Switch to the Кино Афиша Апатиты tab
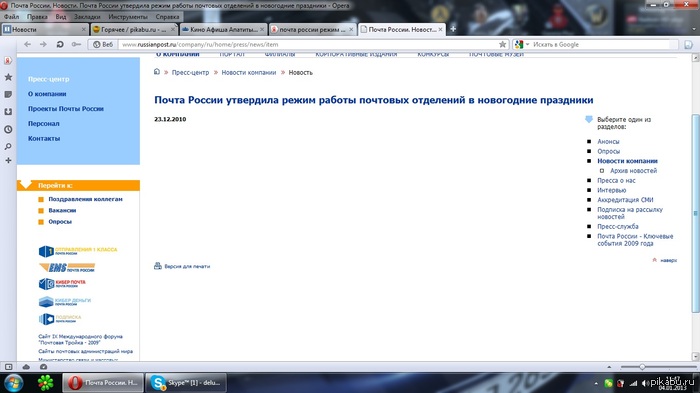 click(223, 29)
